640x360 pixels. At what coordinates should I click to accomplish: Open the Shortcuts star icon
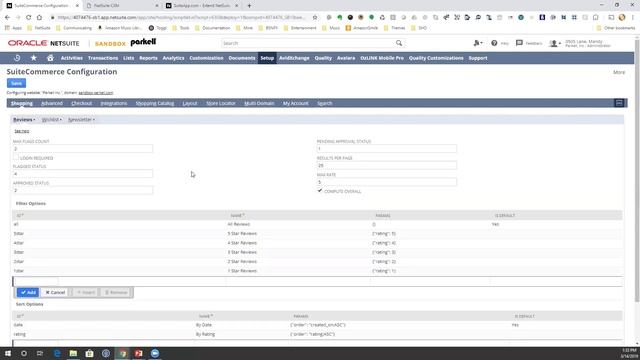pos(33,58)
